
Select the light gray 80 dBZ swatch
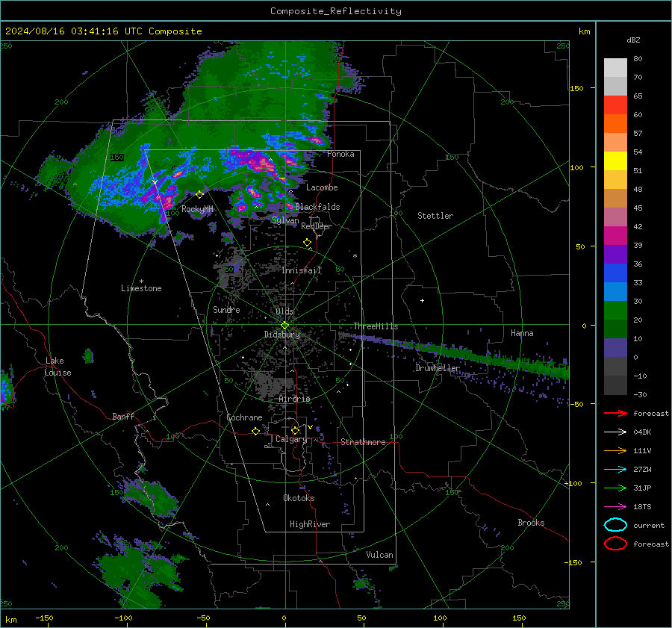[615, 67]
